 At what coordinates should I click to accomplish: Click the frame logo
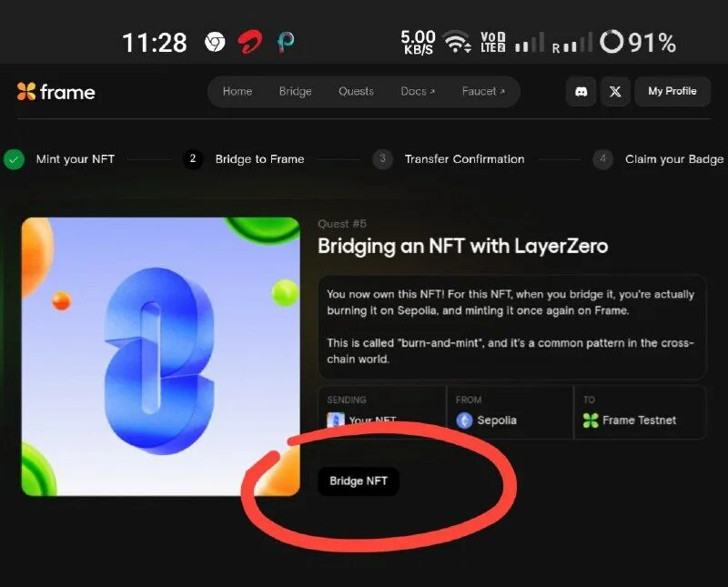pos(56,92)
